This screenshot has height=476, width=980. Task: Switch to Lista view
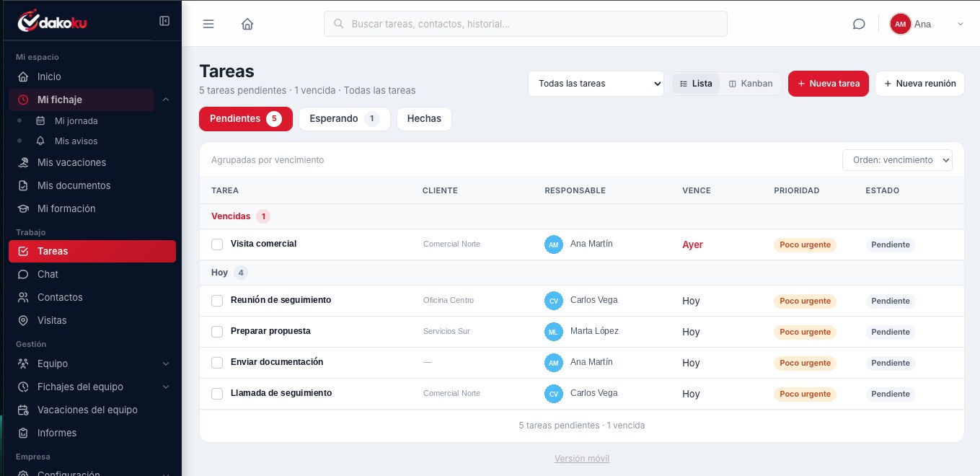click(x=696, y=84)
